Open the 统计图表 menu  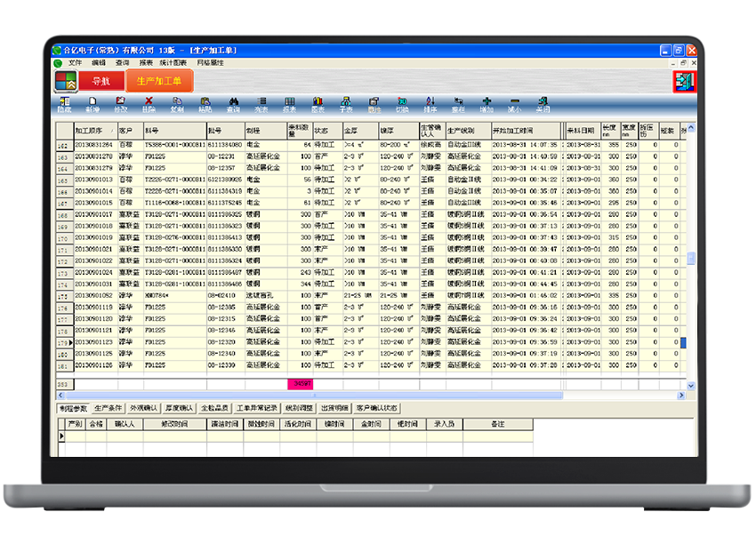pyautogui.click(x=173, y=63)
